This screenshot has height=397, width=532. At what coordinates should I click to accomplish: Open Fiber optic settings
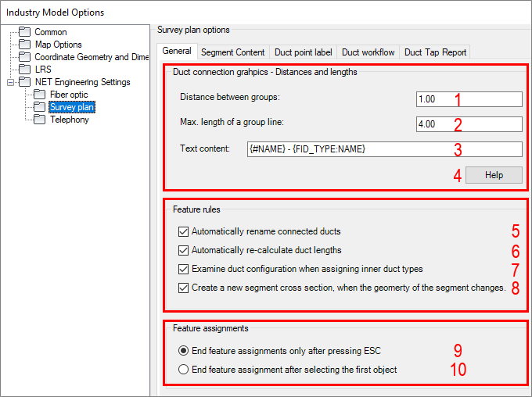(69, 95)
